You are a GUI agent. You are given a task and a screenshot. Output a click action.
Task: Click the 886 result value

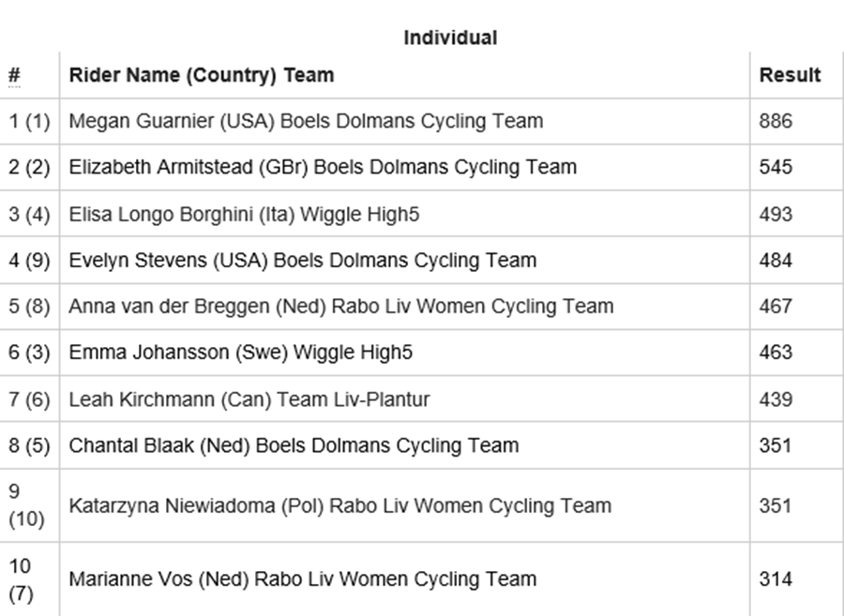(x=776, y=121)
